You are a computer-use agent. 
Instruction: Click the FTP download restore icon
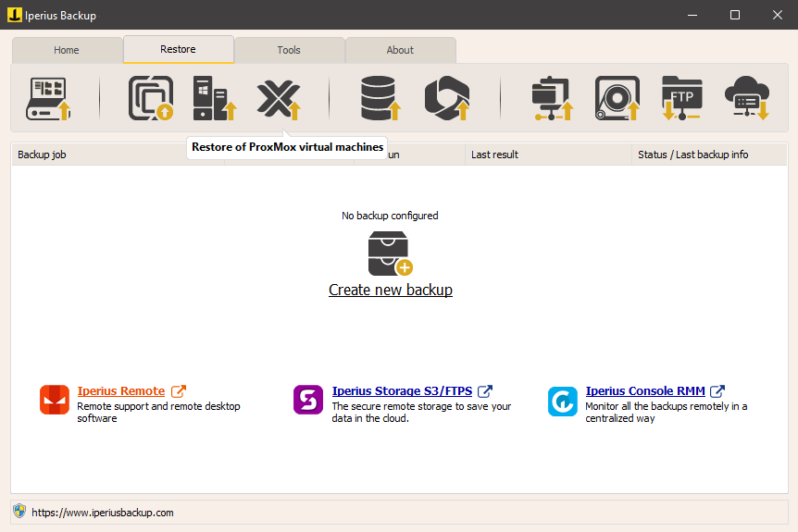point(682,98)
